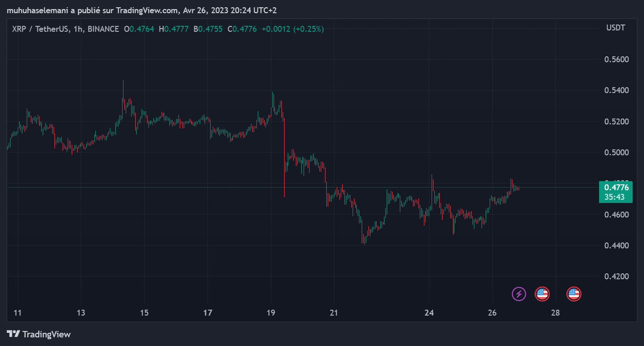Click the high value H0.4777
The image size is (644, 346).
(174, 29)
